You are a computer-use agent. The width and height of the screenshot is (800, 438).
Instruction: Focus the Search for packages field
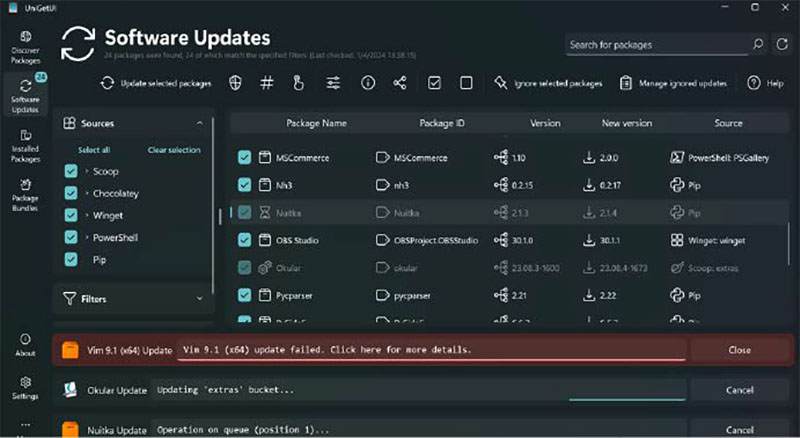coord(657,45)
